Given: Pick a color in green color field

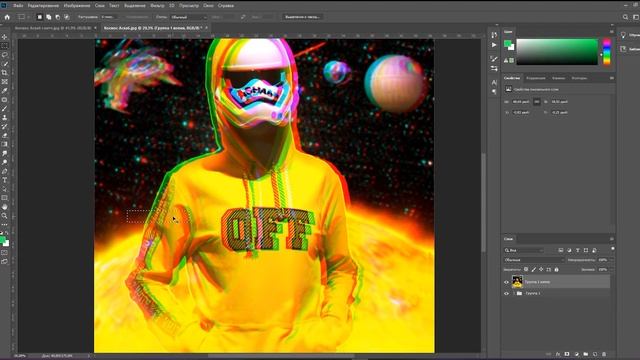Looking at the screenshot, I should [x=557, y=52].
